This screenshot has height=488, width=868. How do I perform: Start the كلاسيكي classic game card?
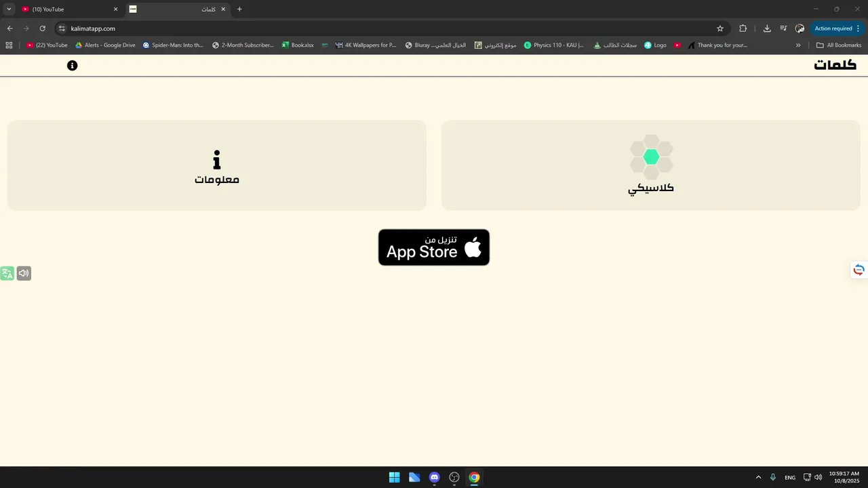(651, 165)
